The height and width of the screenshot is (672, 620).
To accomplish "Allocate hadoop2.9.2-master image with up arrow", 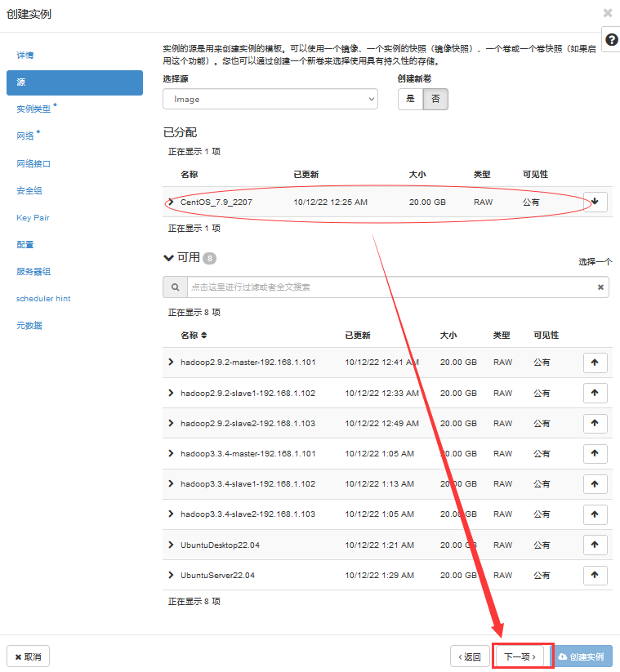I will pyautogui.click(x=595, y=363).
